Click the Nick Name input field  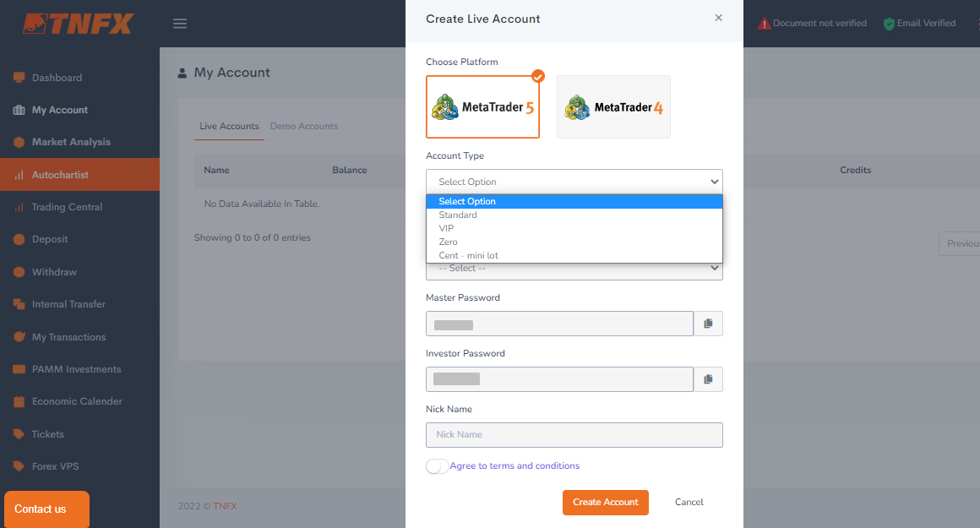pyautogui.click(x=574, y=435)
